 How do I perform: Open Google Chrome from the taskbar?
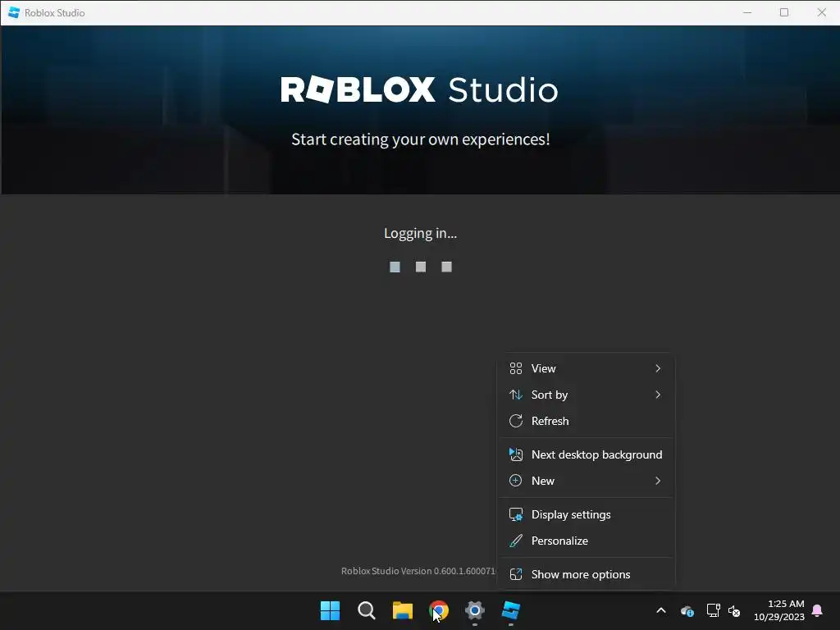coord(439,610)
